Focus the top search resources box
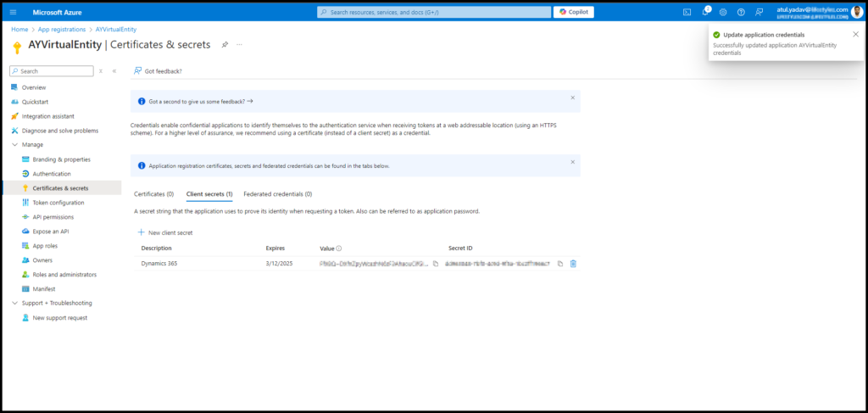 434,12
